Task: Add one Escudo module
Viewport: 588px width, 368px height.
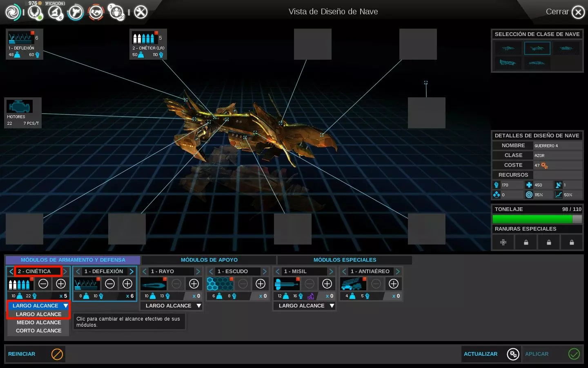Action: [x=261, y=284]
